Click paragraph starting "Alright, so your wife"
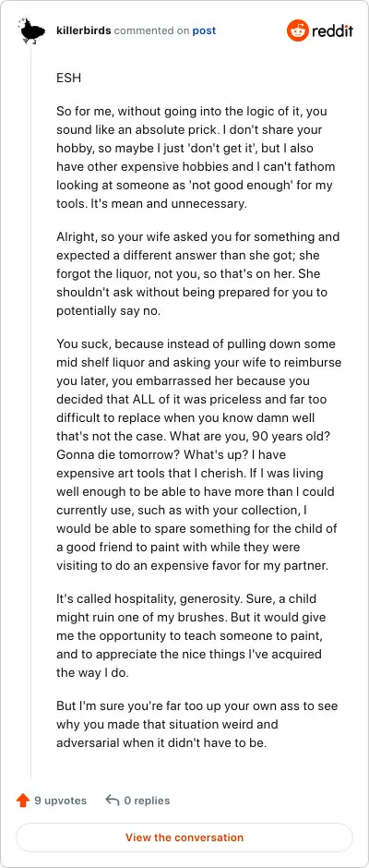Screen dimensions: 369x868 pos(198,274)
